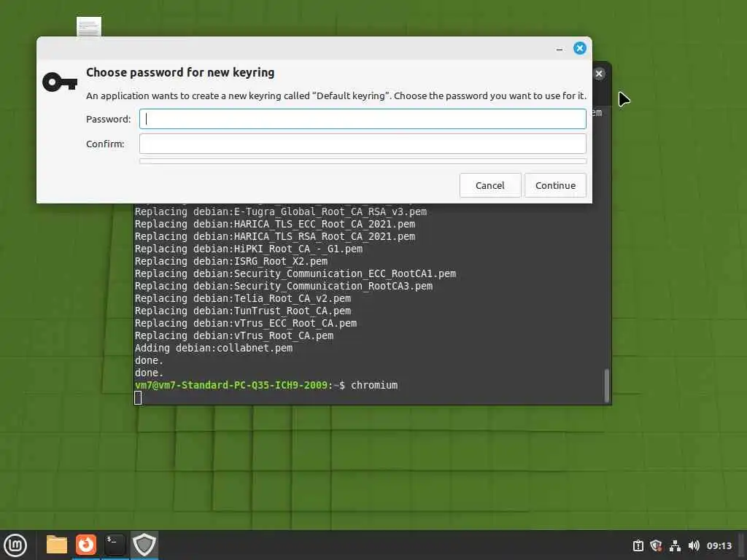This screenshot has width=747, height=560.
Task: Click the line 'Replacing debian:Security_Communication_RootCA3.pem'
Action: click(284, 286)
